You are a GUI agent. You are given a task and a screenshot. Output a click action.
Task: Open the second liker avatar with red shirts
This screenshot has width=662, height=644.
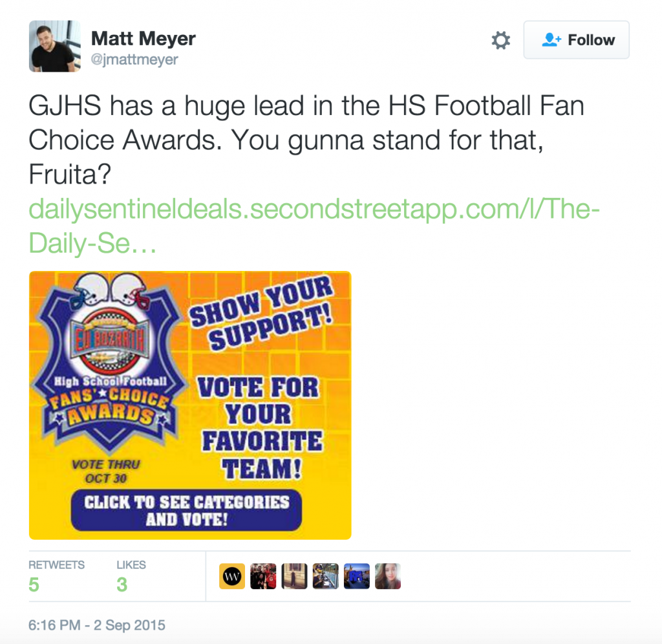(263, 576)
